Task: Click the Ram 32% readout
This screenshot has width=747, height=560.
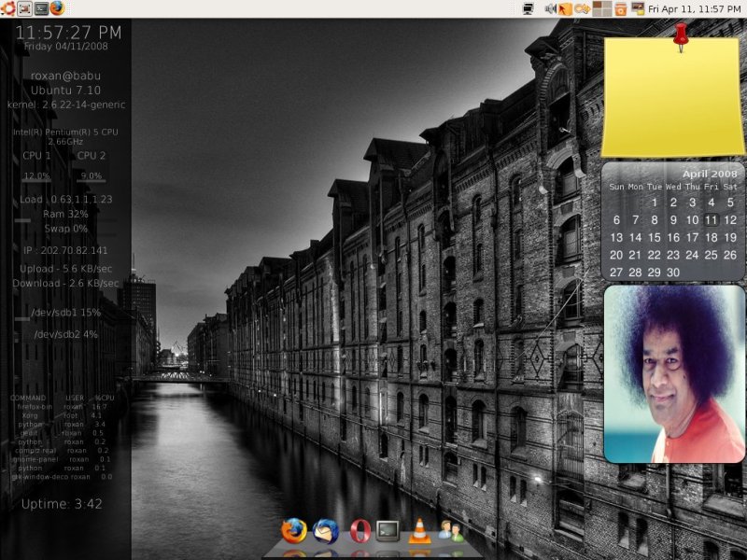Action: coord(65,215)
